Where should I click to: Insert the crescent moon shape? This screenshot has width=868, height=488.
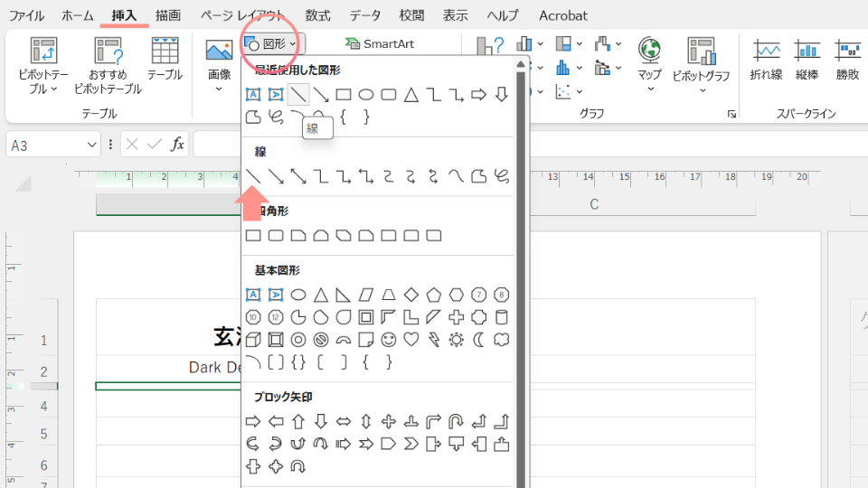click(x=479, y=340)
